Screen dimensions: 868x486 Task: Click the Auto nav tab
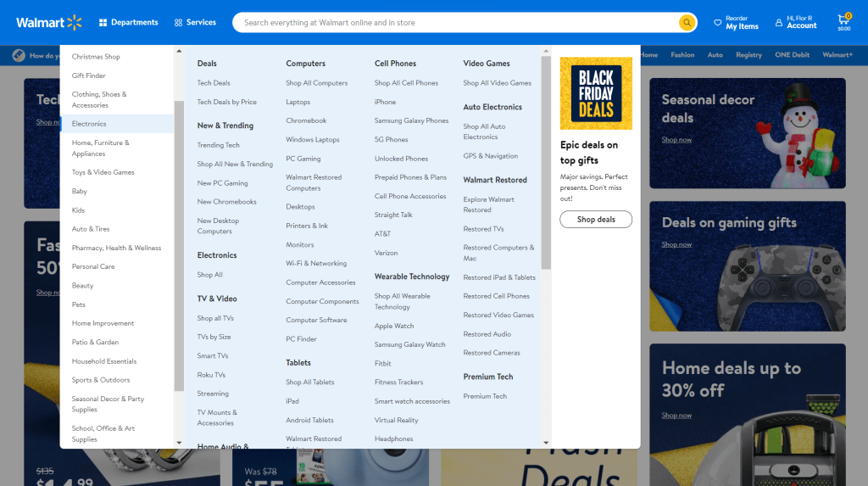point(715,55)
